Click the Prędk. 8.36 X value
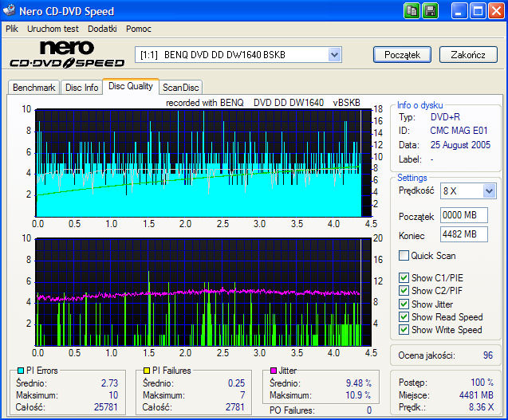Image resolution: width=508 pixels, height=420 pixels. click(482, 407)
